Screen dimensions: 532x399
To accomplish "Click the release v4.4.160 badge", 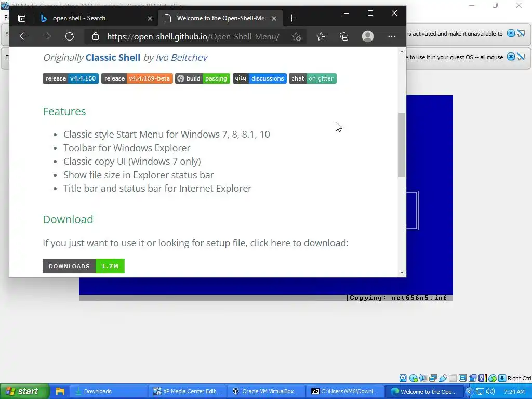I will pos(71,78).
